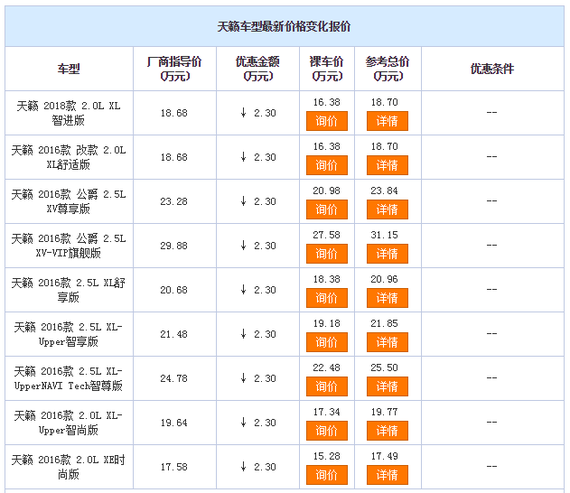This screenshot has height=493, width=570.
Task: Click bare car price 19.18
Action: tap(326, 323)
